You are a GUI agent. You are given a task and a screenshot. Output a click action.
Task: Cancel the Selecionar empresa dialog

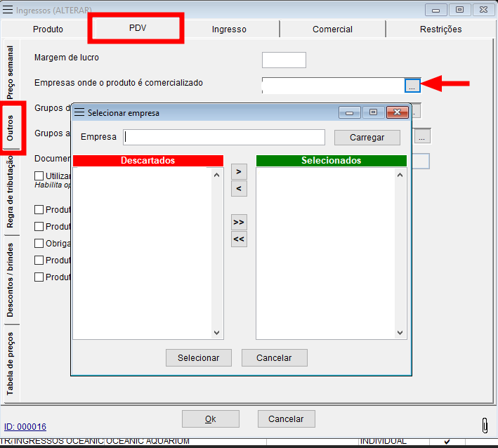coord(274,358)
